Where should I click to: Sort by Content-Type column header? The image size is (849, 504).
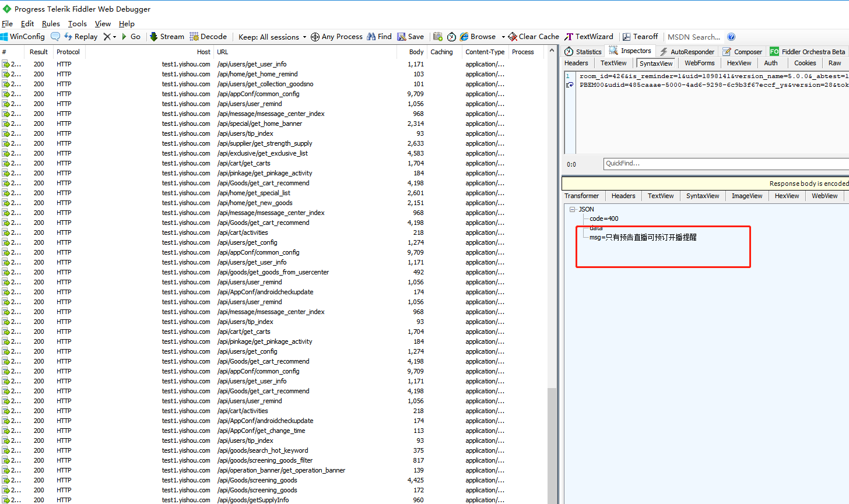click(x=485, y=52)
